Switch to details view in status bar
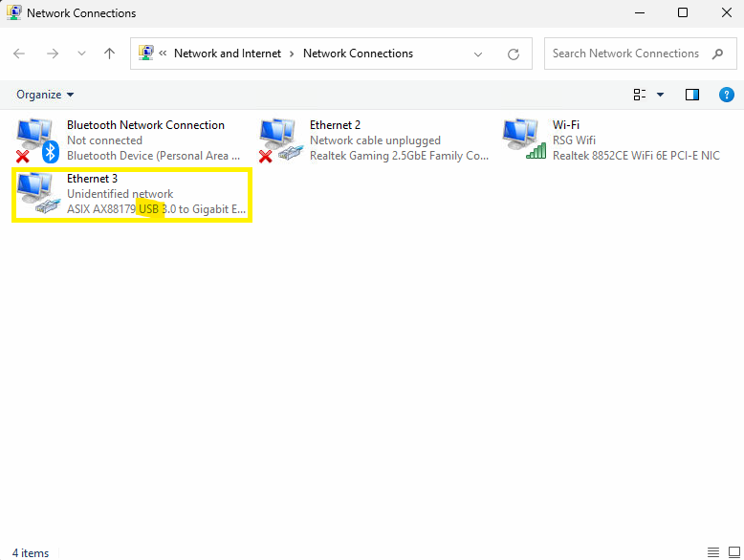The image size is (744, 560). 712,552
